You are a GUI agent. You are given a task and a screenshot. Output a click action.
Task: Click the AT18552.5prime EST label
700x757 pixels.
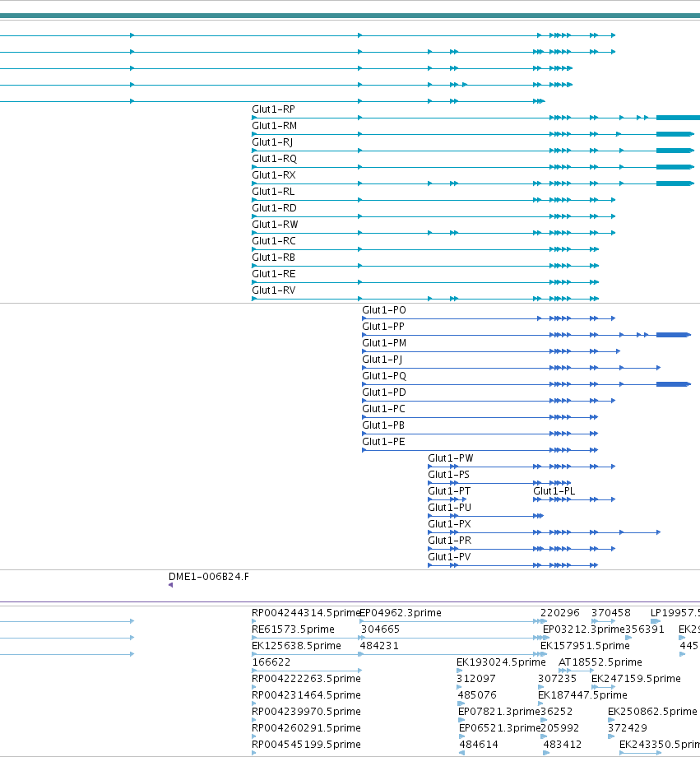point(600,662)
